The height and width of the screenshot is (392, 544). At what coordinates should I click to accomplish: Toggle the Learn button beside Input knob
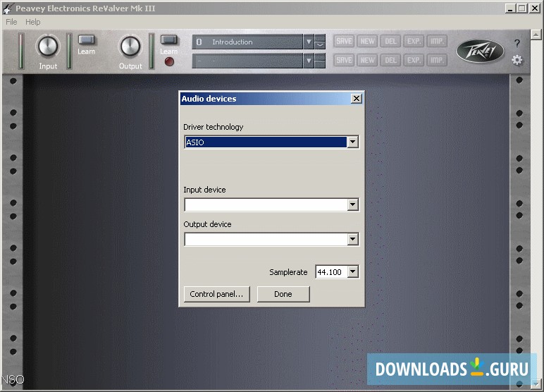point(87,40)
